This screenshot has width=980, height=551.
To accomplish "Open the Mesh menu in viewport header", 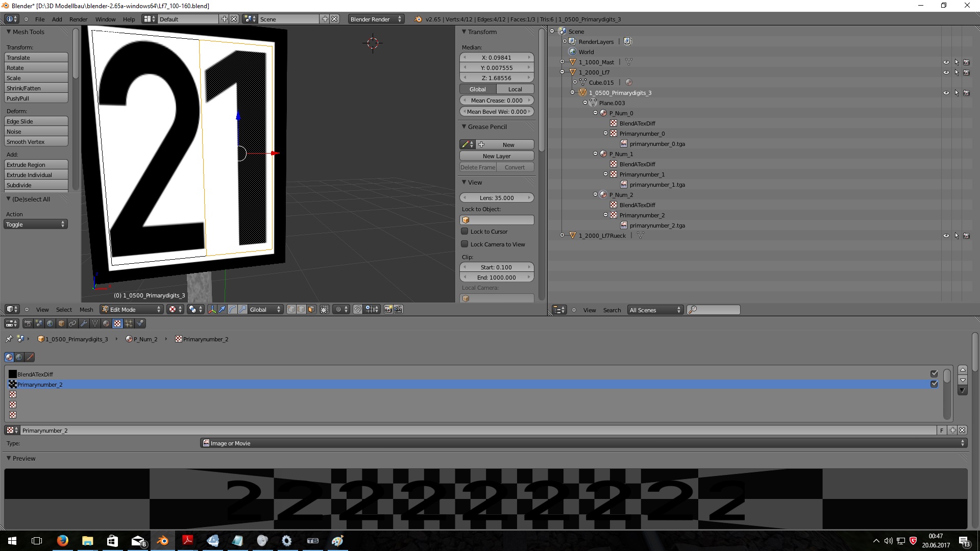I will (86, 310).
